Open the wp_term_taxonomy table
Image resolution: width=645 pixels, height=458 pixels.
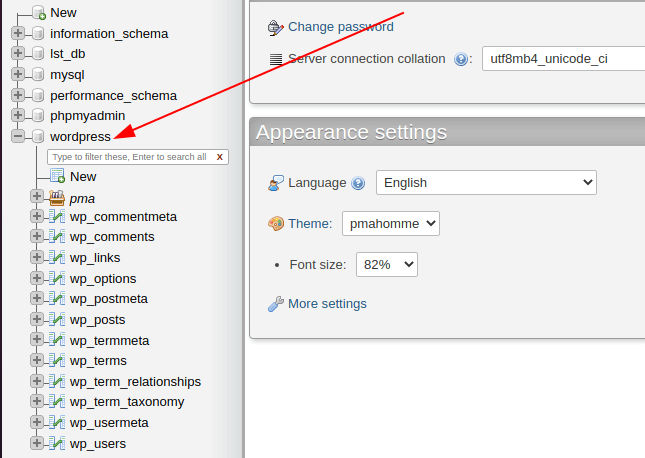127,402
